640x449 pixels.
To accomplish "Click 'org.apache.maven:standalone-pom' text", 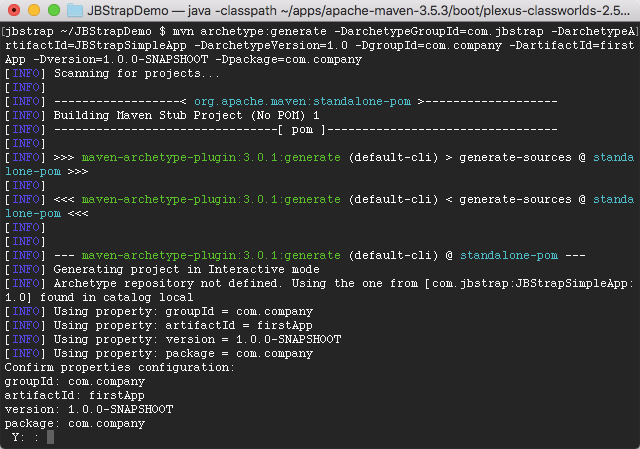I will coord(302,101).
